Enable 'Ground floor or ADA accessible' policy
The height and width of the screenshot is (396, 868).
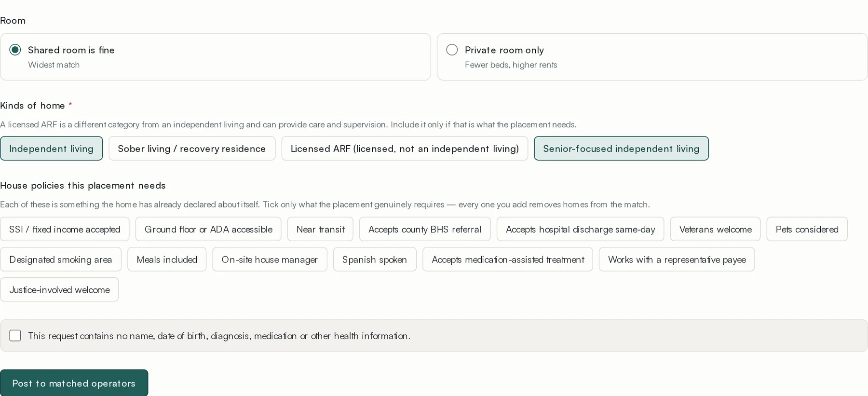pos(208,229)
